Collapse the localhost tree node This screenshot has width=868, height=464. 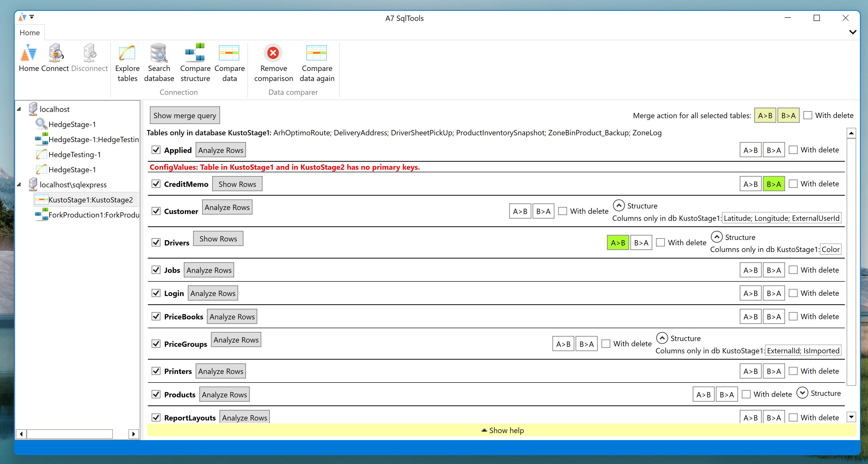point(19,109)
